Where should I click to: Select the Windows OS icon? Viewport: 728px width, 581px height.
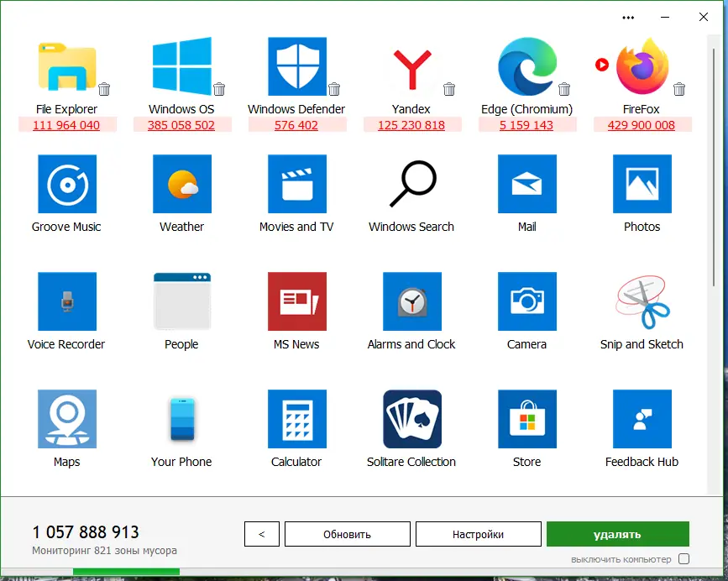(182, 65)
